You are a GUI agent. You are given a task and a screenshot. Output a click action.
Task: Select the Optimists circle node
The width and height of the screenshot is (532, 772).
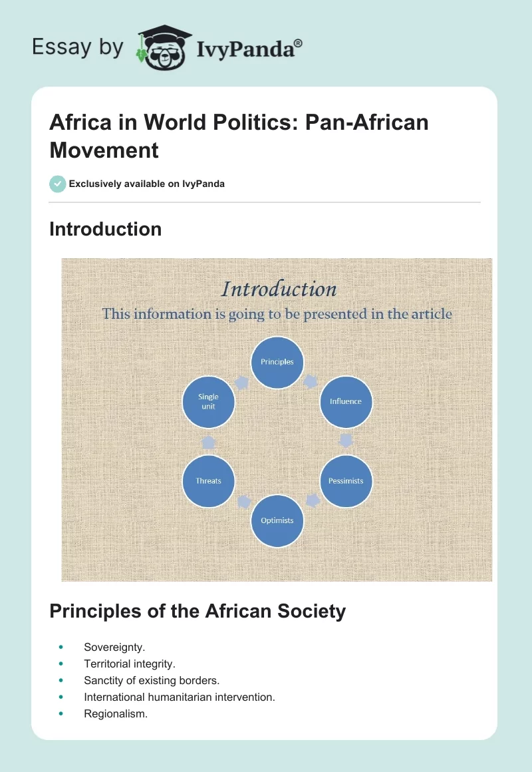(277, 520)
